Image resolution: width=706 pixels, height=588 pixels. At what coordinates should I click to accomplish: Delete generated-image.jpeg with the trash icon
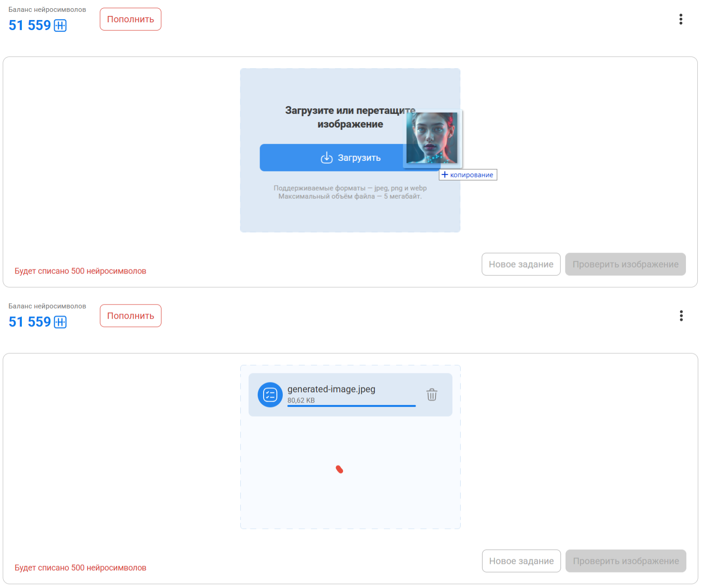coord(431,394)
